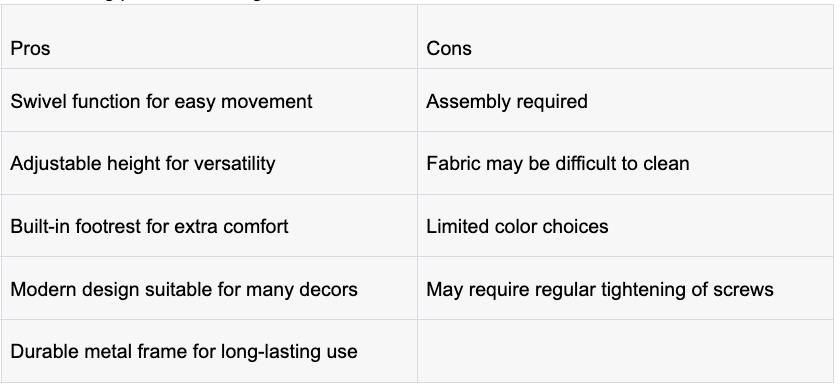Click the Cons column header cell
840x390 pixels.
(625, 37)
